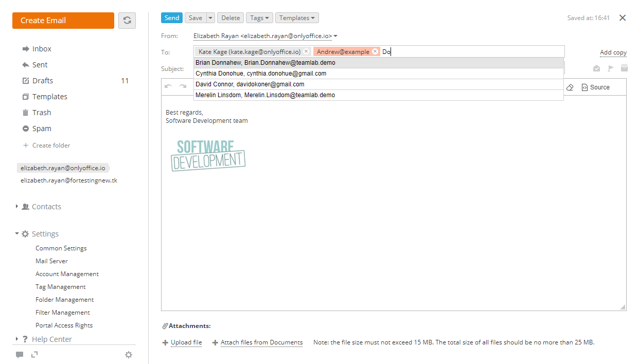Open Common Settings
This screenshot has height=364, width=638.
coord(61,248)
